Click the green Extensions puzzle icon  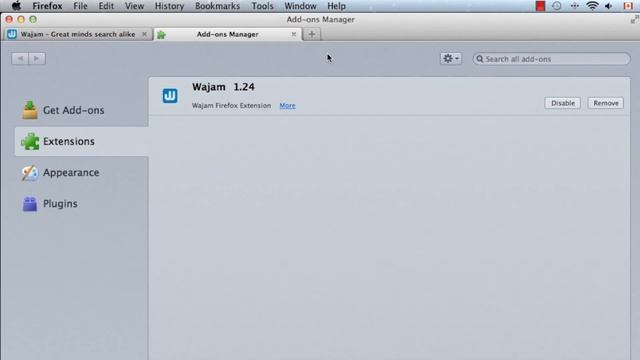pyautogui.click(x=30, y=141)
